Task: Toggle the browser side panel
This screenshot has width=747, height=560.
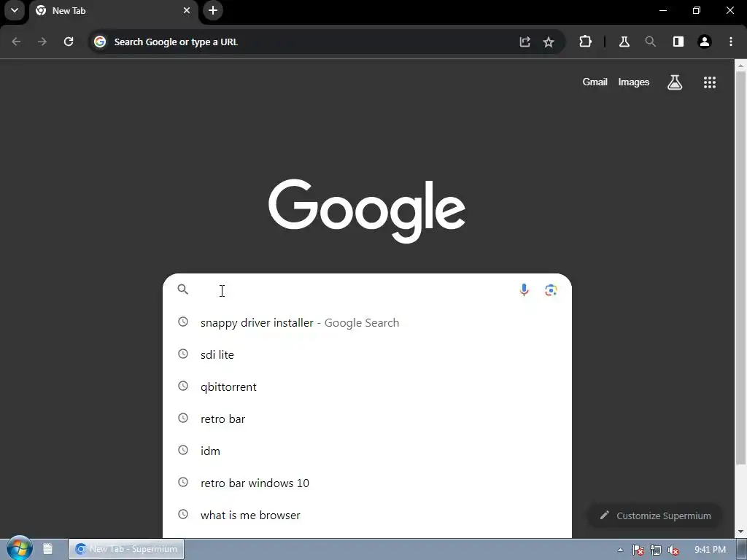Action: point(678,42)
